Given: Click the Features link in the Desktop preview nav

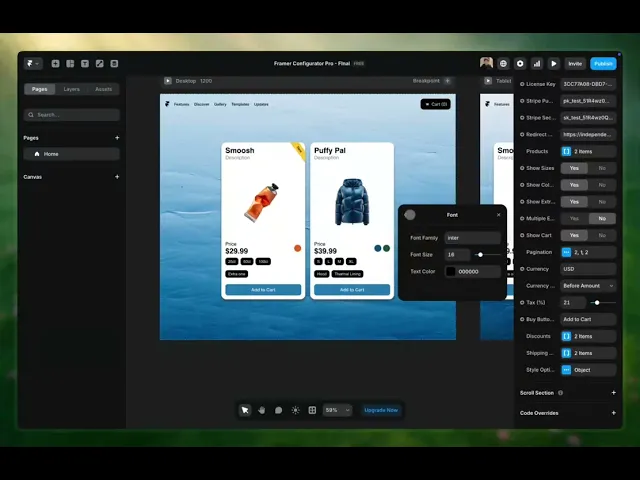Looking at the screenshot, I should point(182,104).
